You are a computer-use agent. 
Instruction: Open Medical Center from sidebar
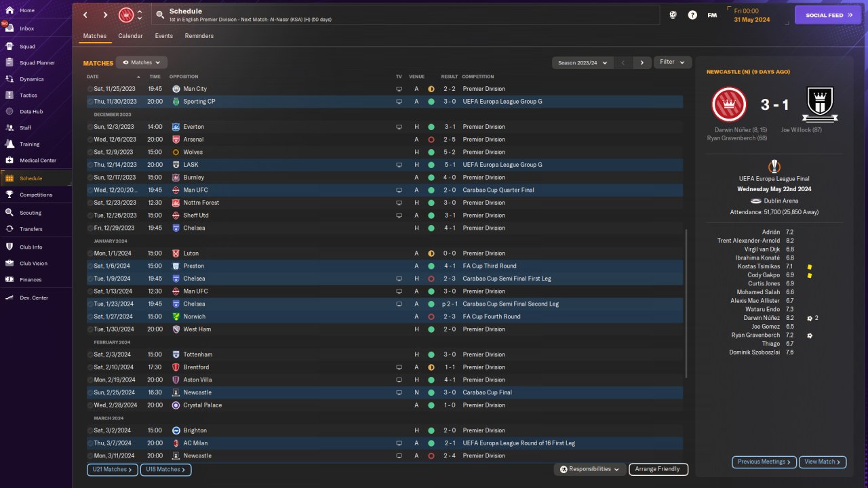pyautogui.click(x=9, y=161)
